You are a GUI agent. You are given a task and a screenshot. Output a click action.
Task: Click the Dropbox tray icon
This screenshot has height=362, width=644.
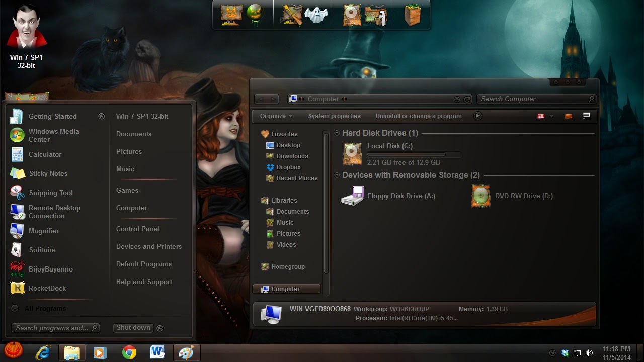565,353
